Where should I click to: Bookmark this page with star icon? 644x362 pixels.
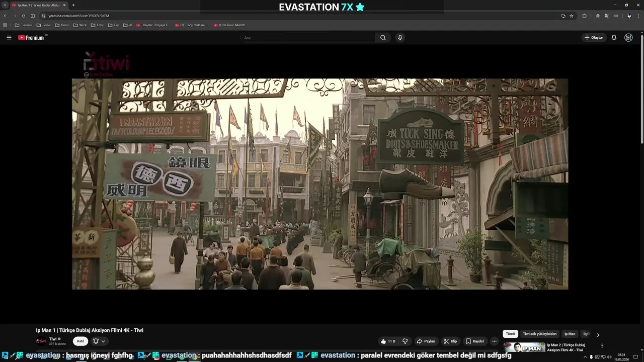572,16
